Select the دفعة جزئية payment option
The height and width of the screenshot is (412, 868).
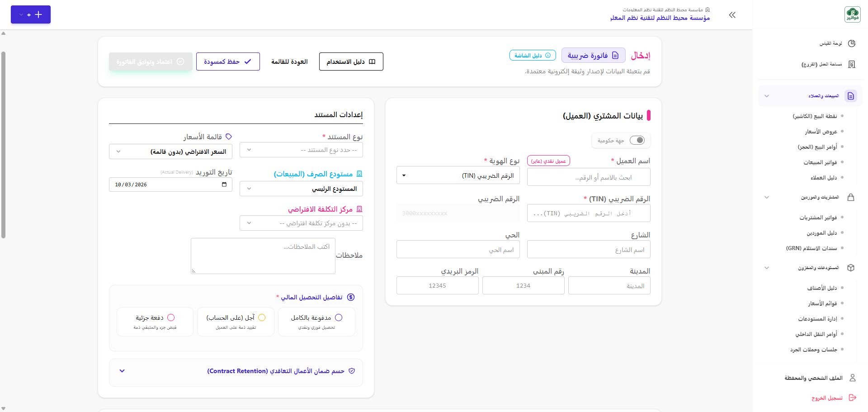[155, 322]
